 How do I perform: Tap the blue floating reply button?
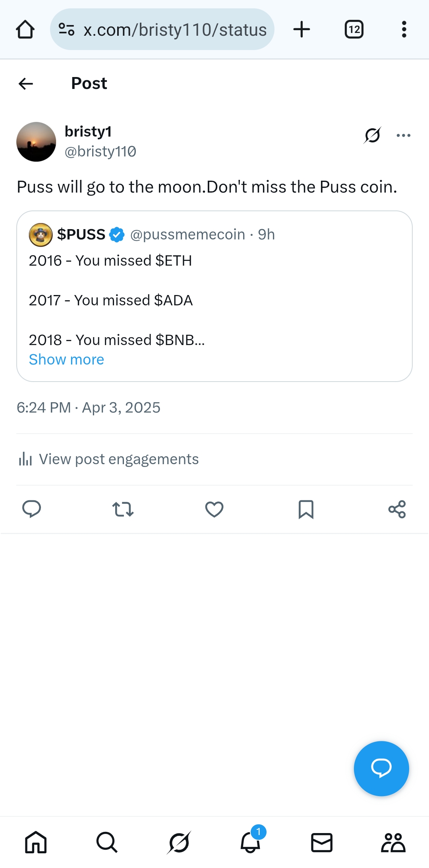(381, 768)
